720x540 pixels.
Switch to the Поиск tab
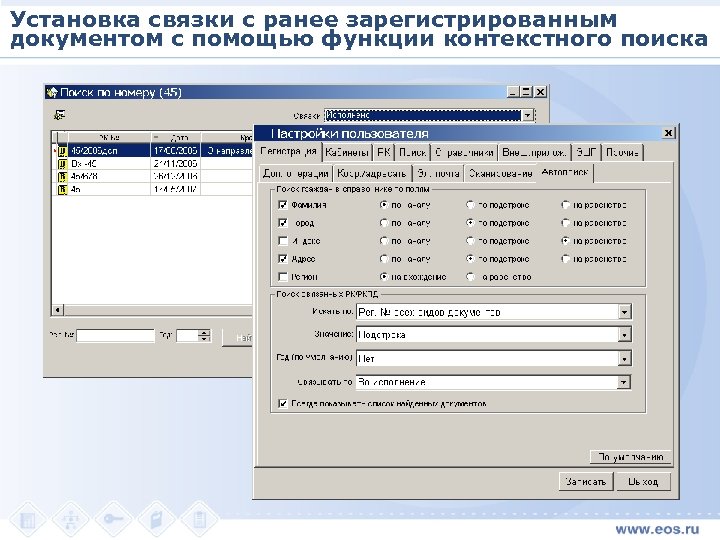pos(412,152)
